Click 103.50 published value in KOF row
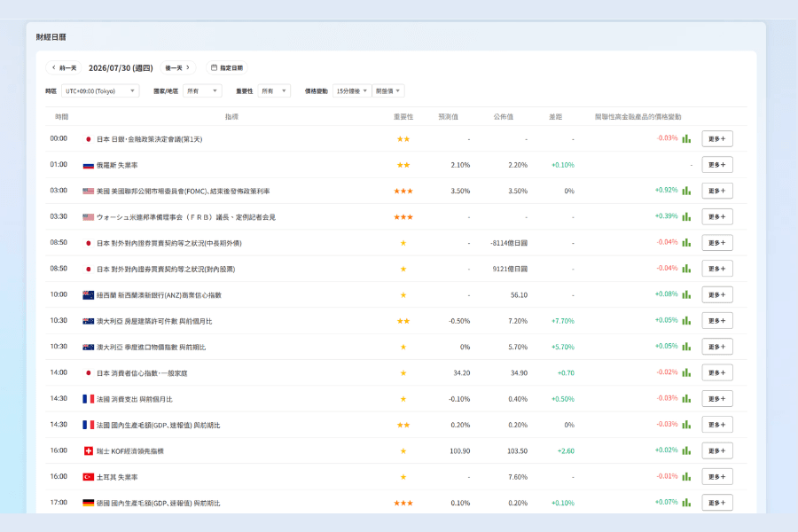The height and width of the screenshot is (532, 798). (x=518, y=451)
